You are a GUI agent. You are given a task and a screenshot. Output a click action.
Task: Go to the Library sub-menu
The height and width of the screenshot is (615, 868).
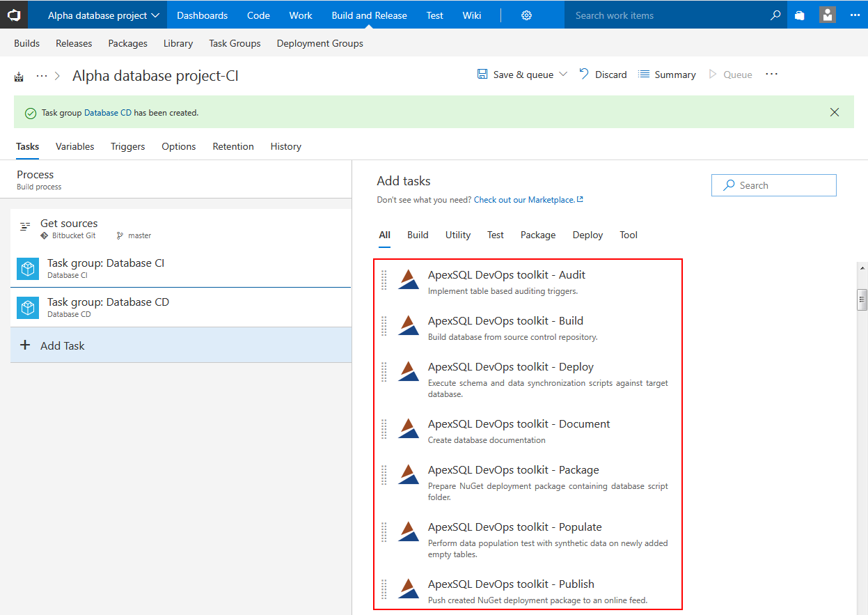[x=178, y=43]
